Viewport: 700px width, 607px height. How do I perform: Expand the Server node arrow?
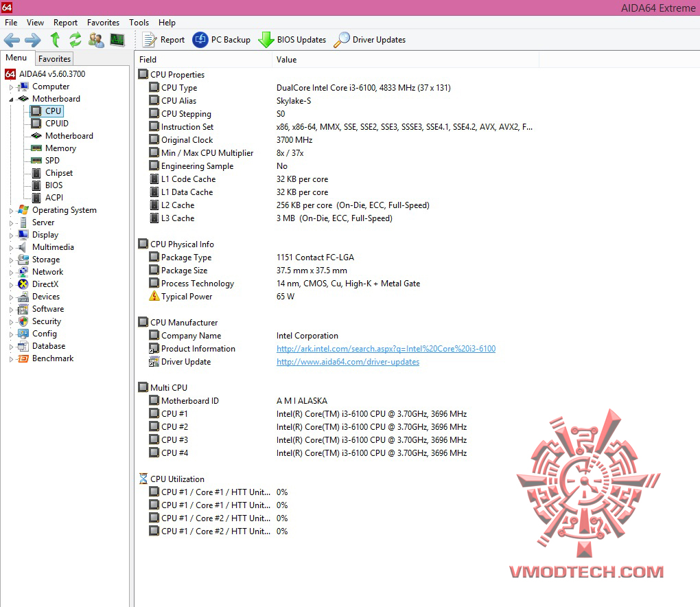[x=11, y=223]
